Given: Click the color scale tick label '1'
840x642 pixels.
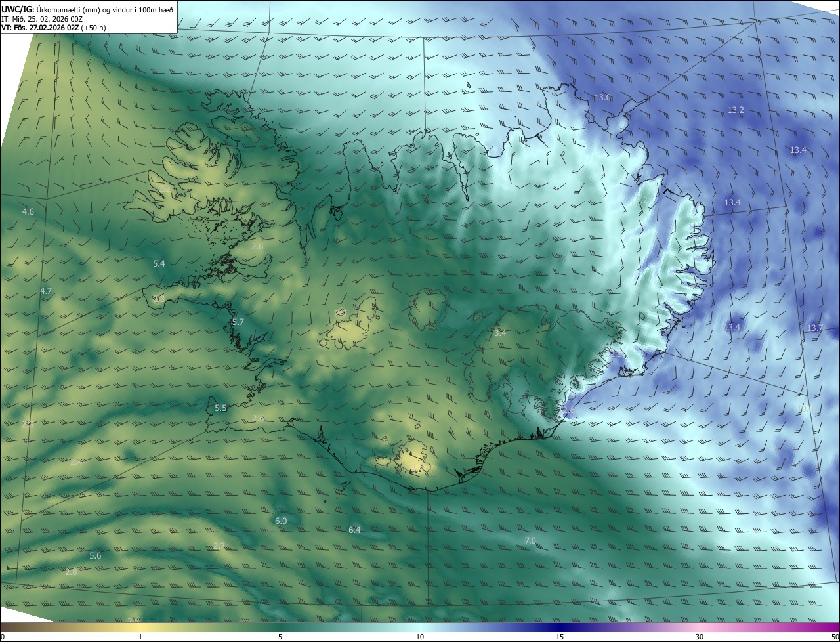Looking at the screenshot, I should pos(140,637).
